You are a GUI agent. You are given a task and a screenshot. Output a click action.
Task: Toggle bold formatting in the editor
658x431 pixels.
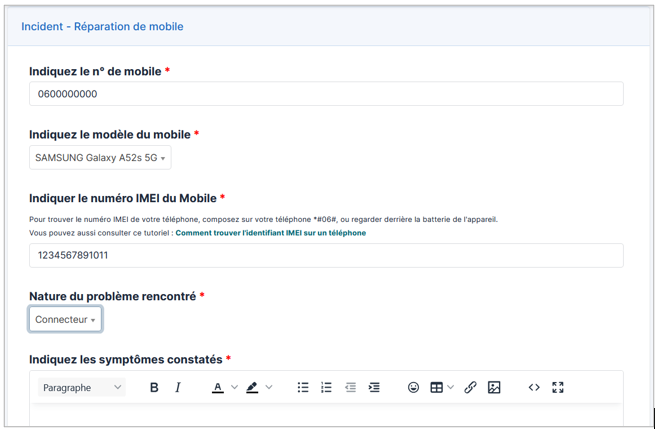pyautogui.click(x=154, y=388)
